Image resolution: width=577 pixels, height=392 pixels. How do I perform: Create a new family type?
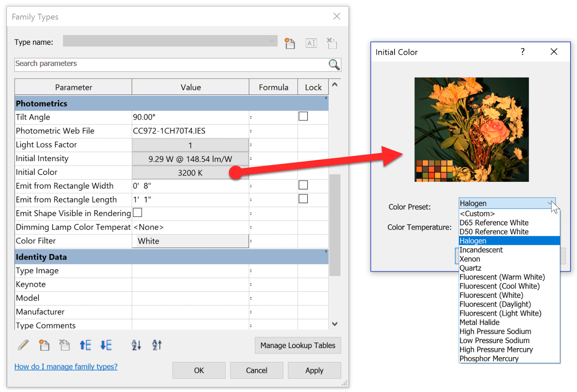pos(290,43)
